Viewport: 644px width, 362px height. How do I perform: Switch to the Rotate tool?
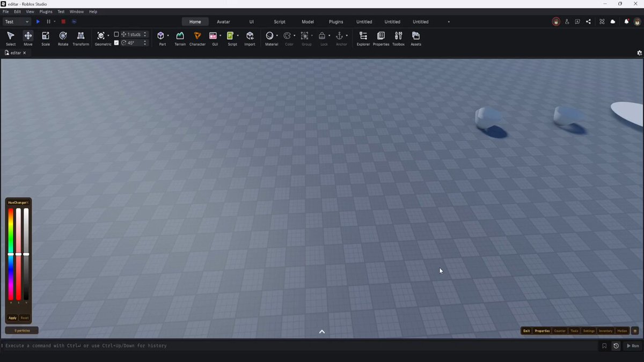[63, 38]
